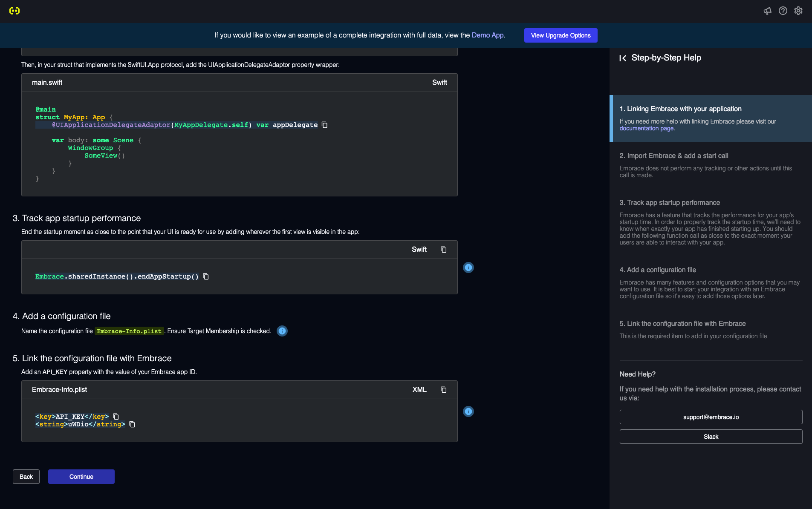Click the '3. Track app startup performance' heading
This screenshot has height=509, width=812.
pos(77,218)
